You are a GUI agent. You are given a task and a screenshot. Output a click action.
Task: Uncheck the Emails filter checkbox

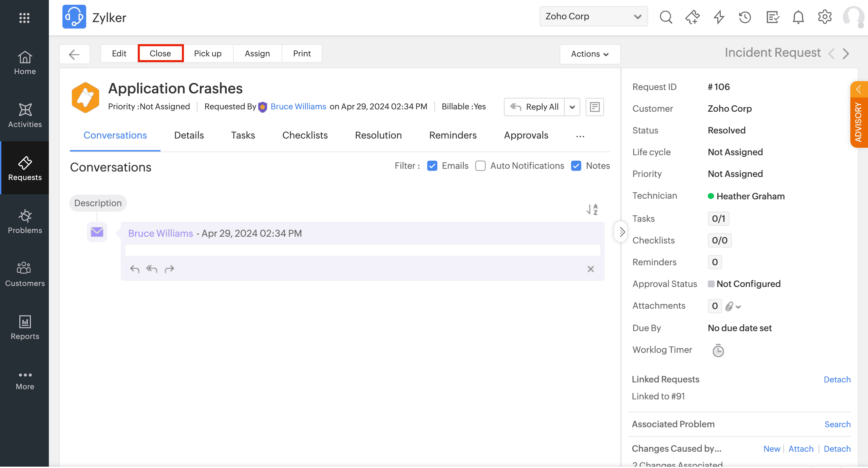click(x=432, y=166)
